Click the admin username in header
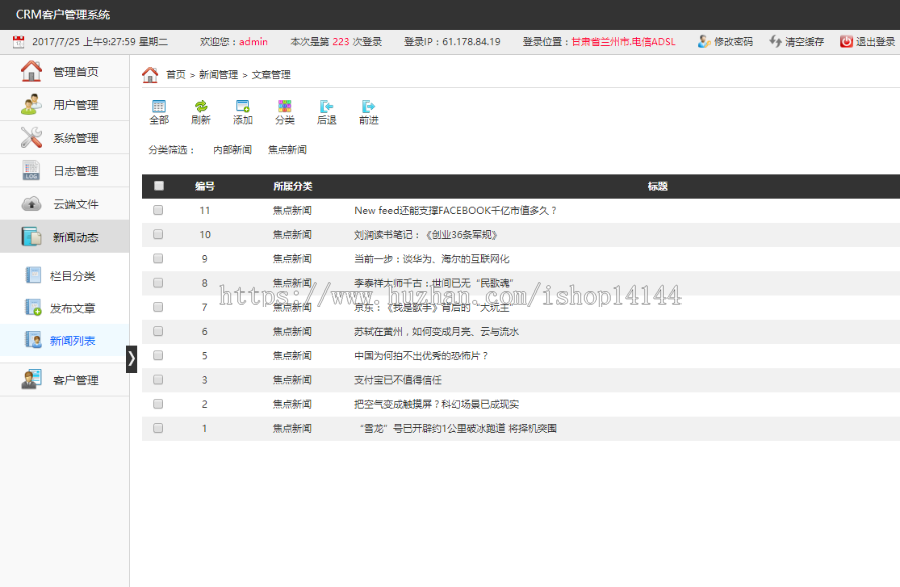Screen dimensions: 900x587 click(253, 41)
